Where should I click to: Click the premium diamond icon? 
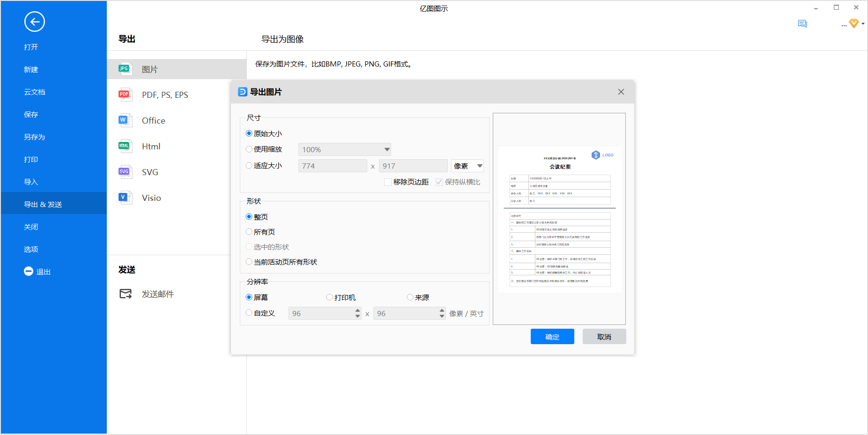pyautogui.click(x=854, y=23)
